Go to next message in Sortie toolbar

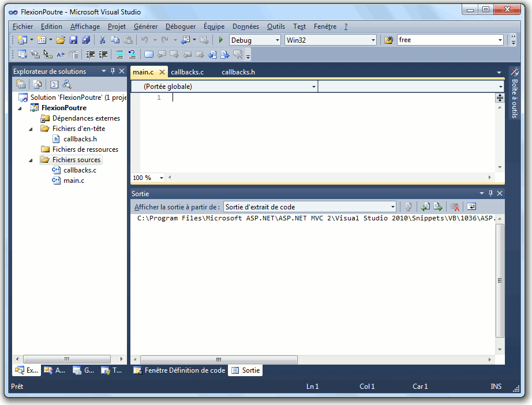coord(438,207)
